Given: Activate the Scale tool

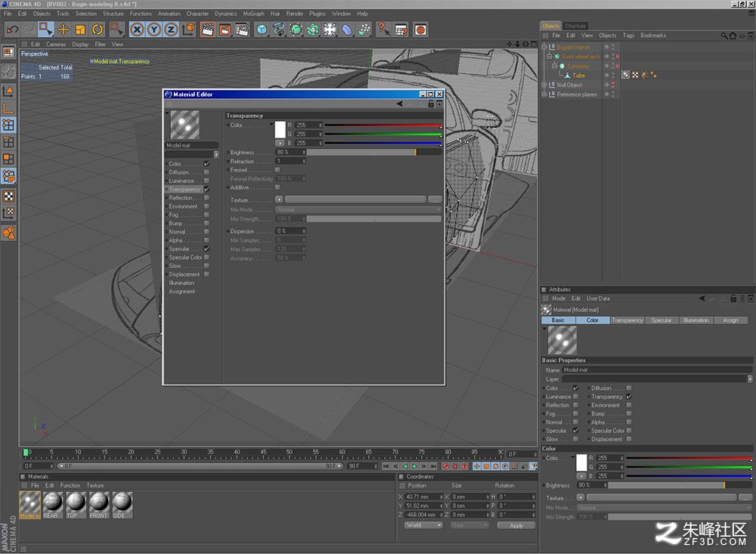Looking at the screenshot, I should pos(81,30).
